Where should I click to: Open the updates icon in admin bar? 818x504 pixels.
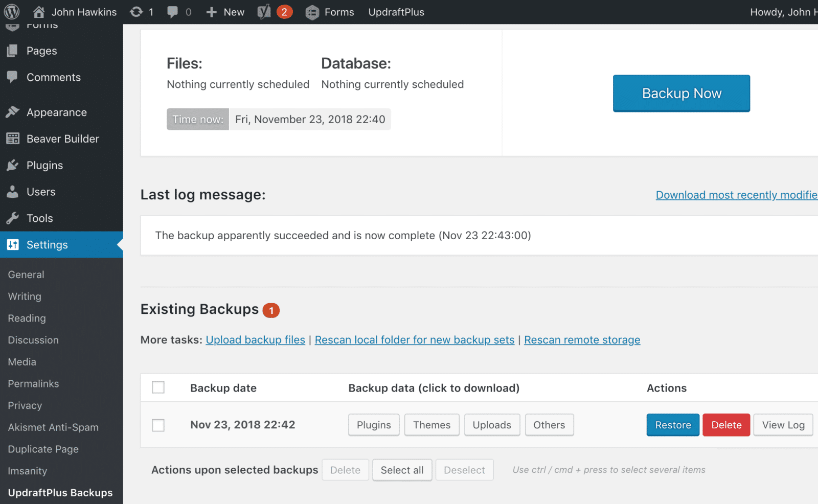pyautogui.click(x=137, y=12)
